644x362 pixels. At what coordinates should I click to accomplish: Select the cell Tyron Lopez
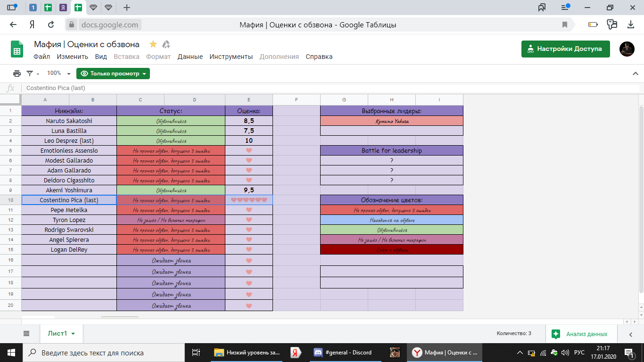click(x=69, y=220)
